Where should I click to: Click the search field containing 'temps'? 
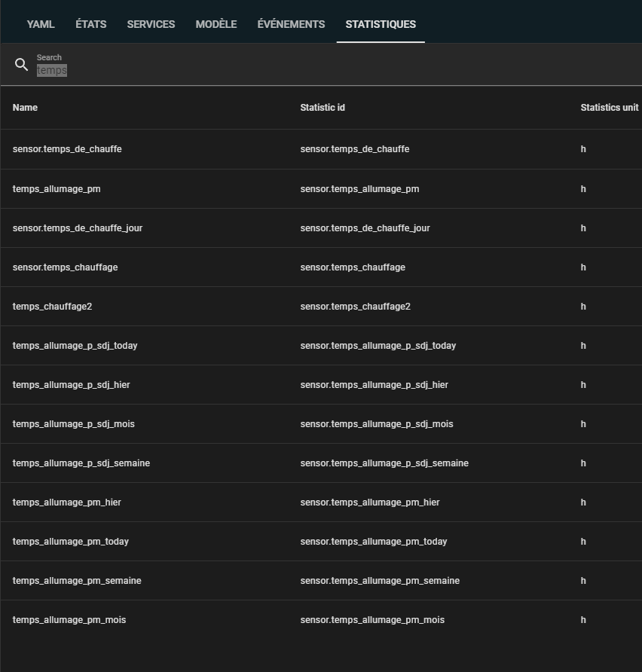(x=301, y=70)
